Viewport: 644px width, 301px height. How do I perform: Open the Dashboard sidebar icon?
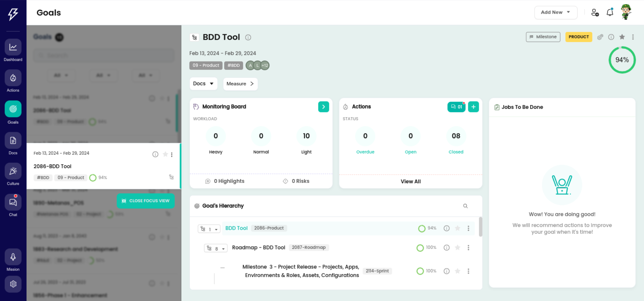[13, 47]
